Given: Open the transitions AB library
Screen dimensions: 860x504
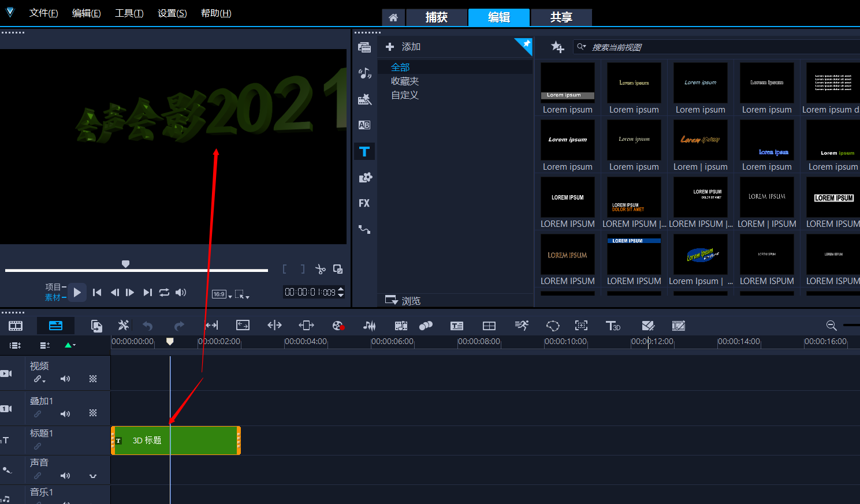Looking at the screenshot, I should point(364,125).
